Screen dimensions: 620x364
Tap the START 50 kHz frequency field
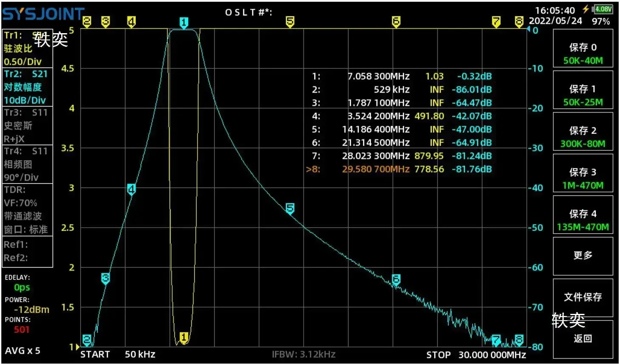[x=118, y=355]
